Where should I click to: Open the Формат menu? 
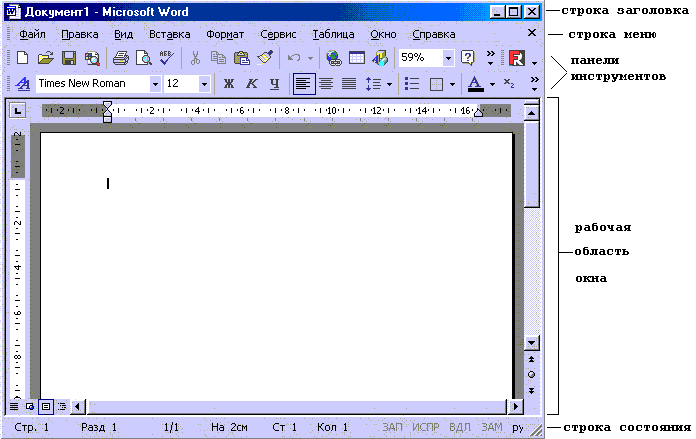225,34
